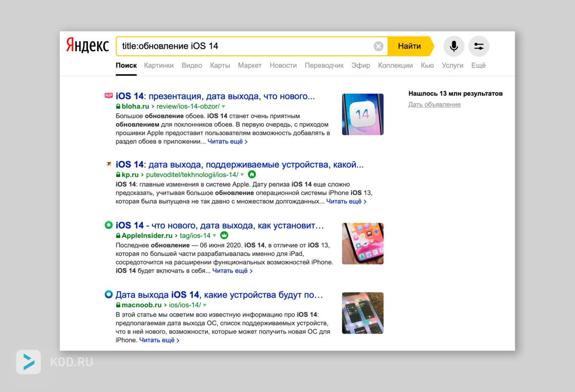The width and height of the screenshot is (575, 392).
Task: Select the Поиск tab
Action: click(126, 66)
